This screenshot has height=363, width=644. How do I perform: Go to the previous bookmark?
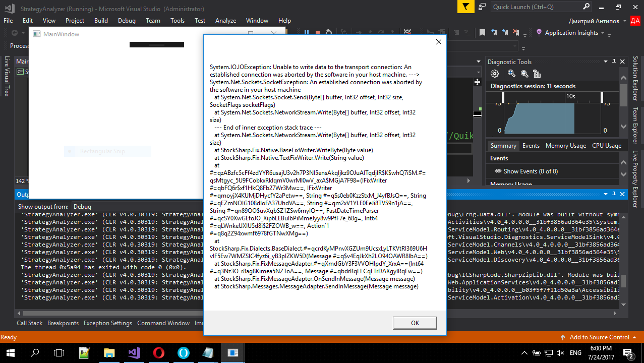tap(494, 33)
